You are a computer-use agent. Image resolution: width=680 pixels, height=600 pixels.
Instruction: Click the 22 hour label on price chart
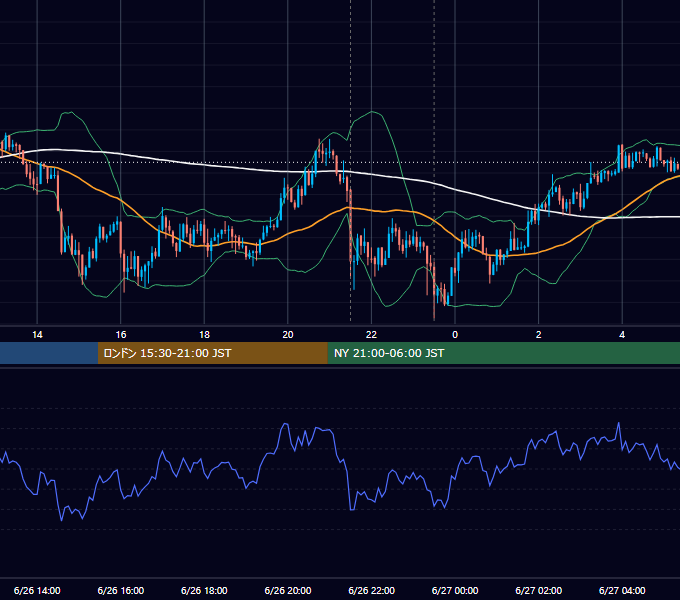point(371,335)
